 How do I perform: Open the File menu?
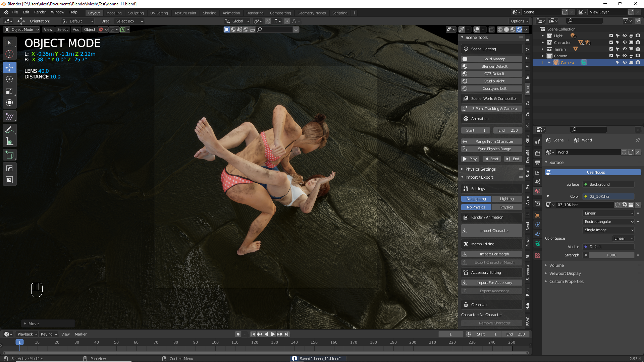point(15,12)
